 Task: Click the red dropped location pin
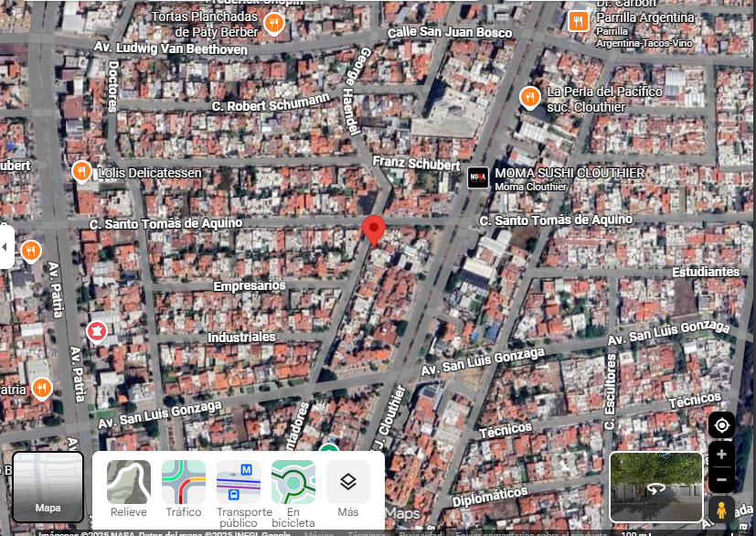(x=374, y=232)
